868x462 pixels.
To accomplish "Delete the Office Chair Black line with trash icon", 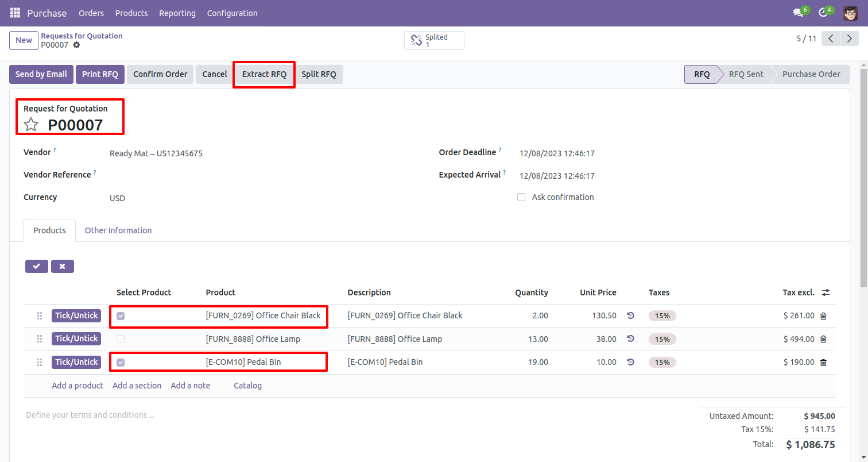I will pyautogui.click(x=823, y=315).
